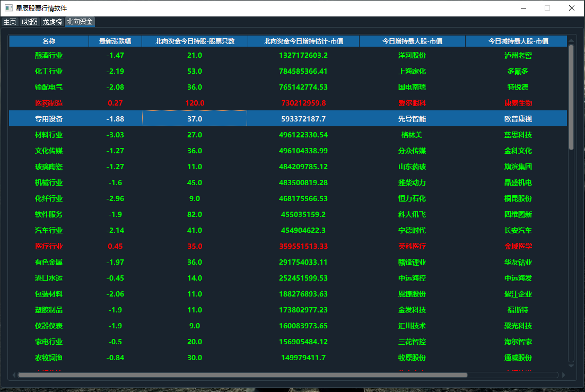Select the 仪器仪表 cell
The image size is (585, 392).
click(x=49, y=326)
